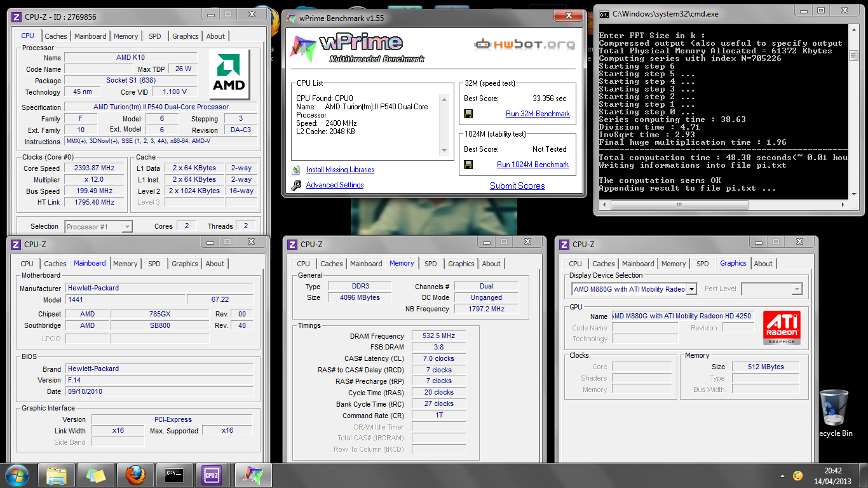Click left arrow of cmd horizontal scrollbar
Image resolution: width=868 pixels, height=488 pixels.
[x=604, y=206]
